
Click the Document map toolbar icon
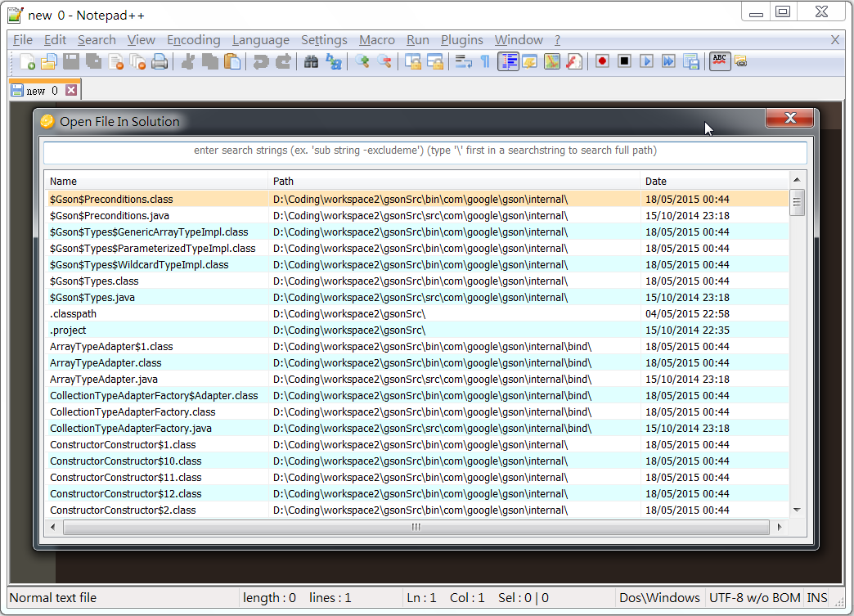[x=551, y=61]
